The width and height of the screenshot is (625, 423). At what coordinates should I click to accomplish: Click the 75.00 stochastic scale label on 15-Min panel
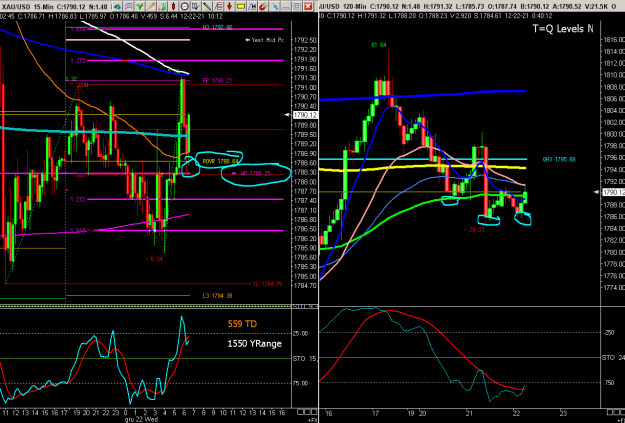click(x=301, y=384)
